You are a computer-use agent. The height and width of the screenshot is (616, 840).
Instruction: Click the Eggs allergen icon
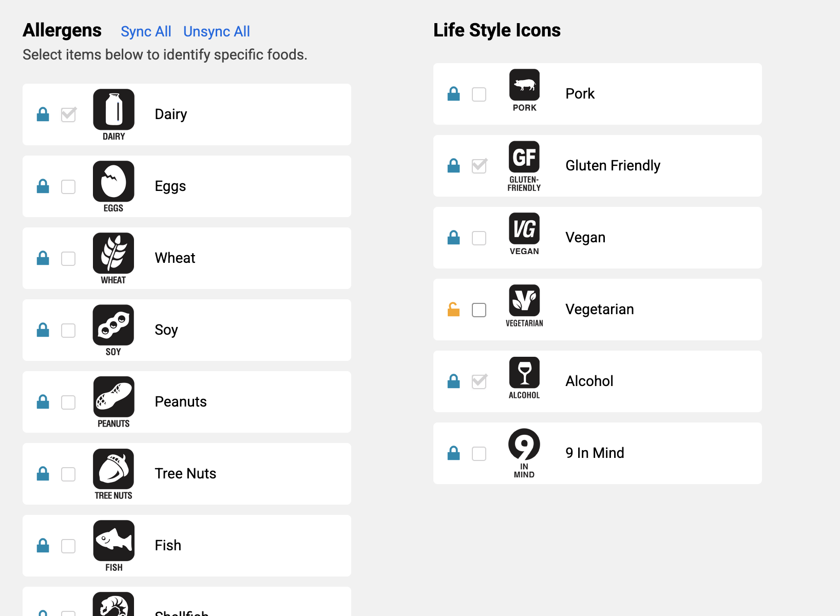(113, 182)
